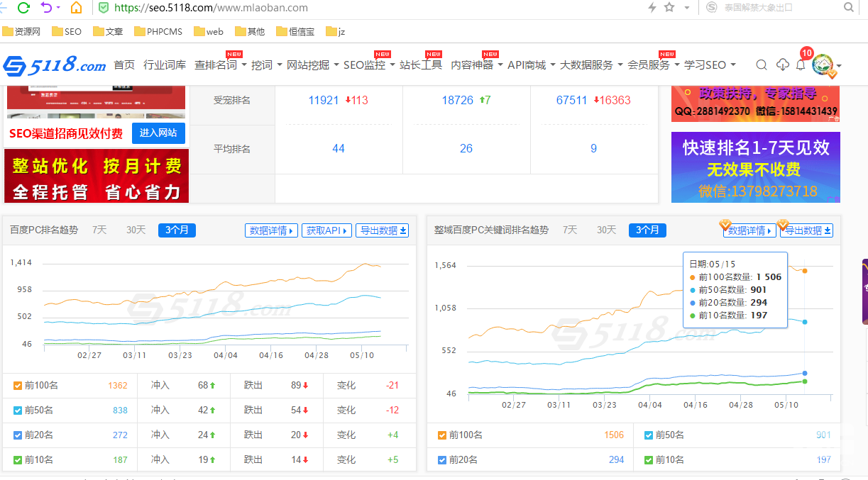Click the browser address bar URL field

[369, 8]
